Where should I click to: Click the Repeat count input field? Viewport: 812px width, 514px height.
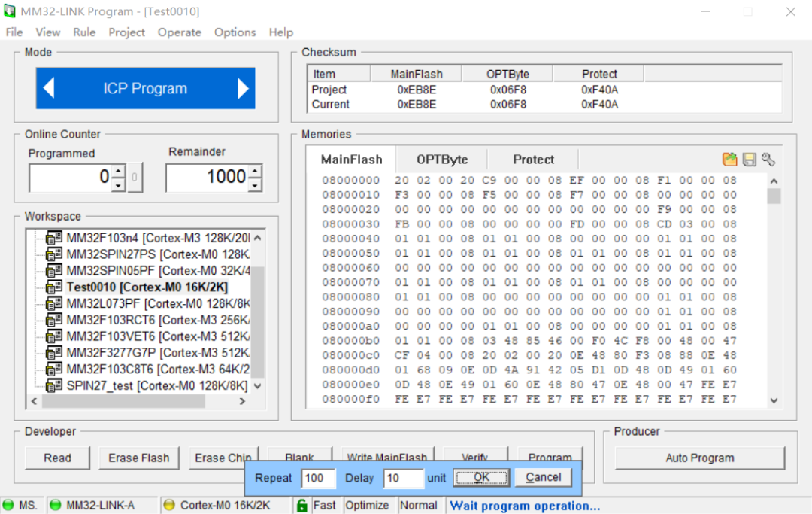pos(318,478)
